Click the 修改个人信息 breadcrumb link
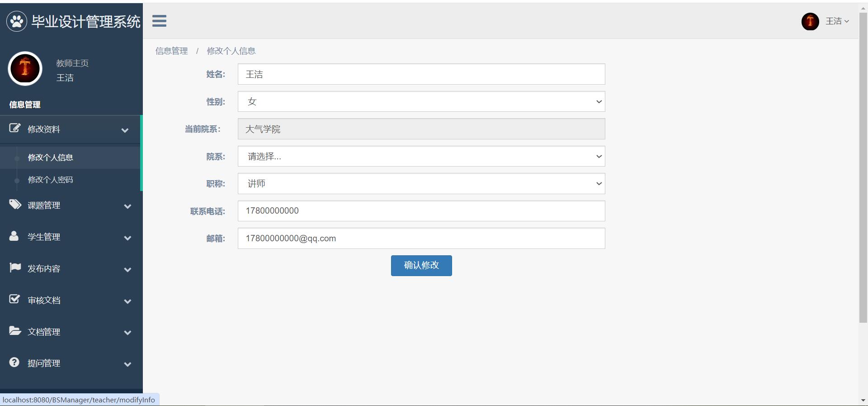Image resolution: width=868 pixels, height=406 pixels. (x=231, y=51)
